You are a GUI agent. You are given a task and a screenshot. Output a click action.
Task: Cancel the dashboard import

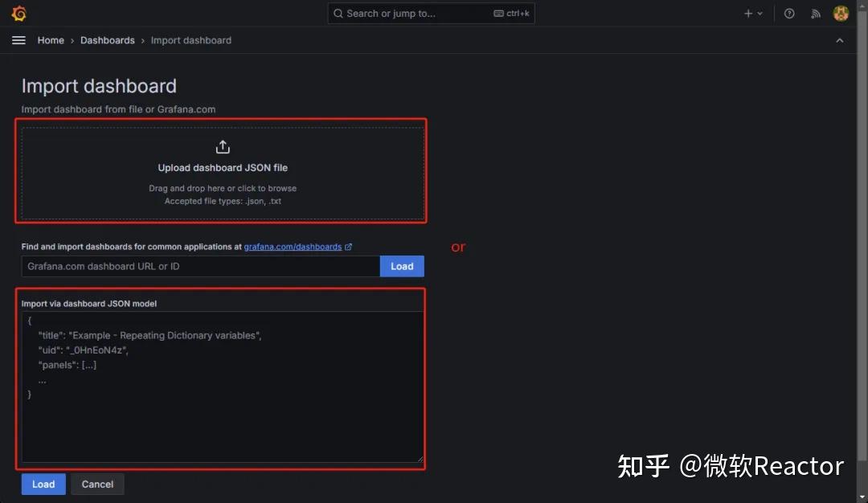[97, 484]
